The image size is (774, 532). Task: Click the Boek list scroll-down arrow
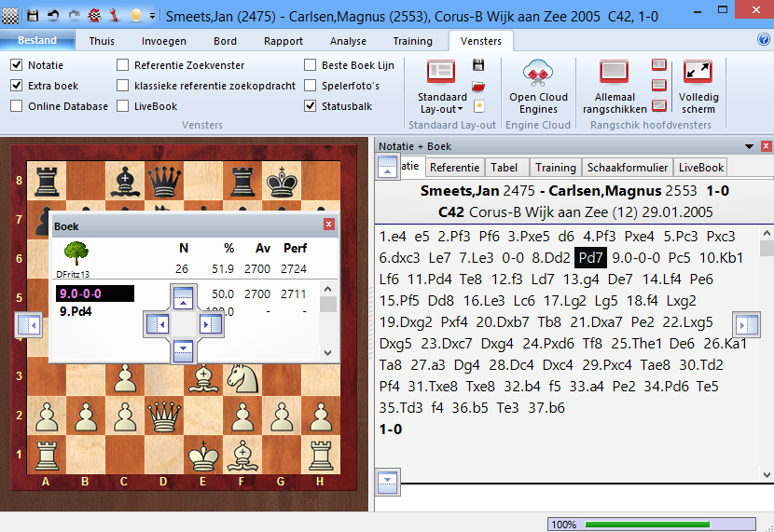pos(327,352)
